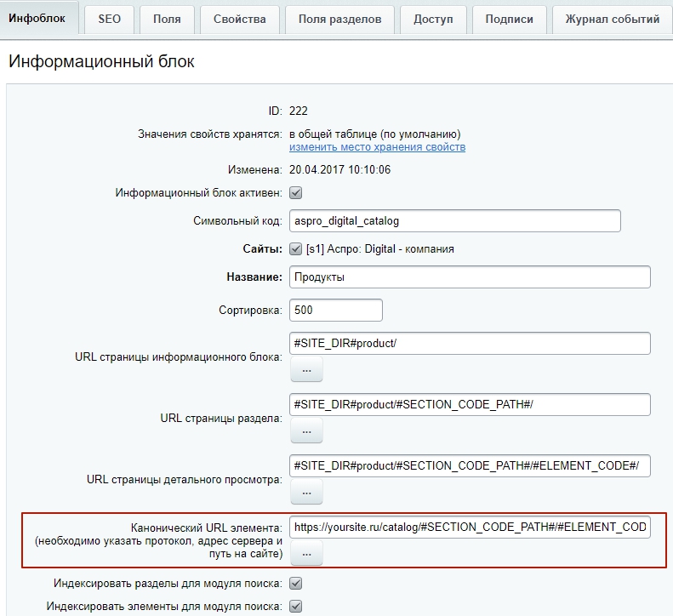Focus the Название field containing Продукты
The height and width of the screenshot is (616, 673).
470,277
